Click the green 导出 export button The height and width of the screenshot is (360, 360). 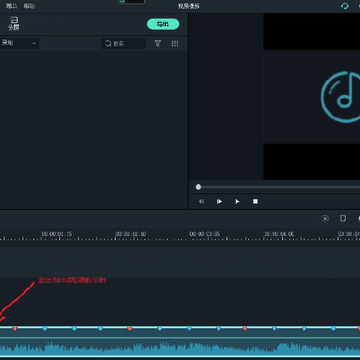point(163,24)
